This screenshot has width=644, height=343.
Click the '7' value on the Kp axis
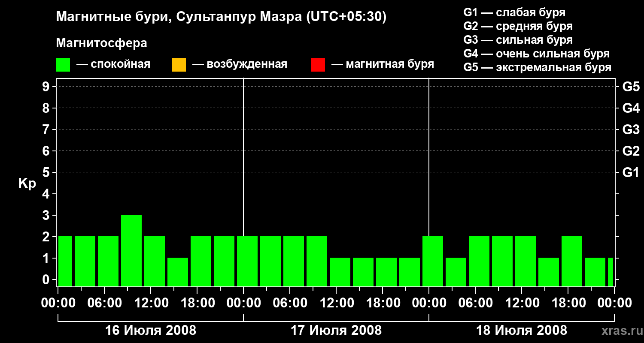point(47,129)
